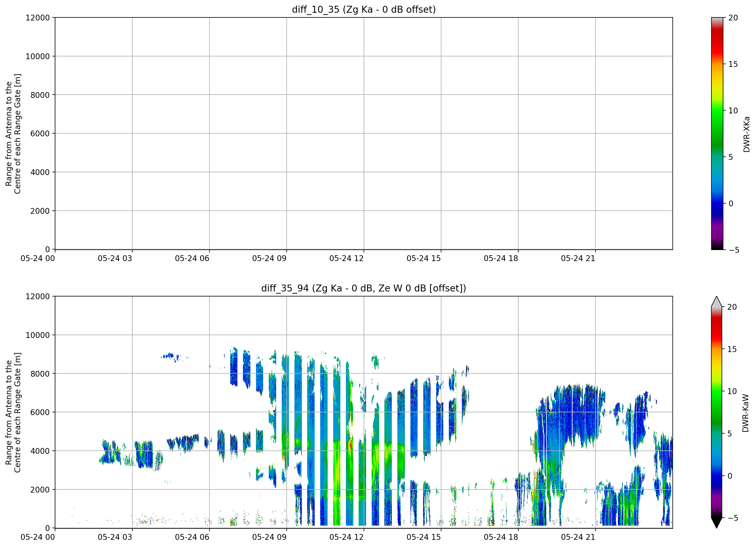Image resolution: width=756 pixels, height=547 pixels.
Task: Click the upper extend arrow on bottom colorbar
Action: click(x=716, y=301)
